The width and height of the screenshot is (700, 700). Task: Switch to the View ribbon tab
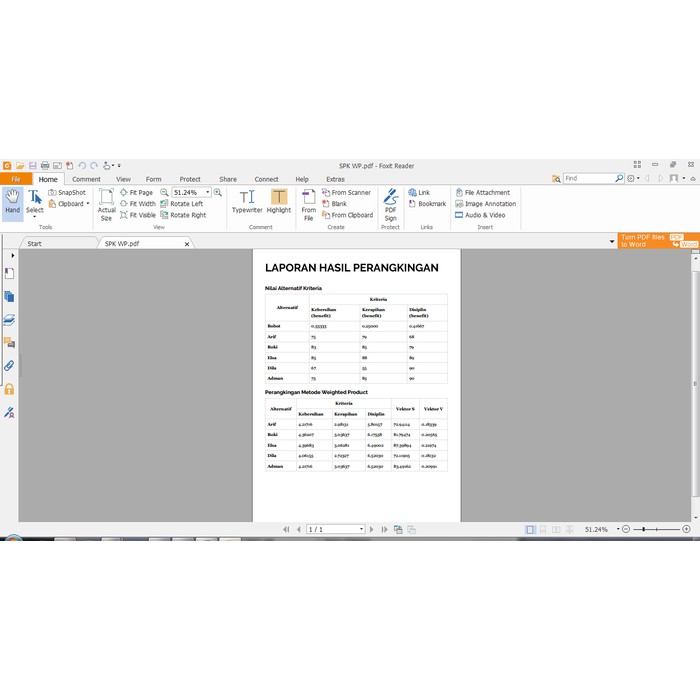123,179
